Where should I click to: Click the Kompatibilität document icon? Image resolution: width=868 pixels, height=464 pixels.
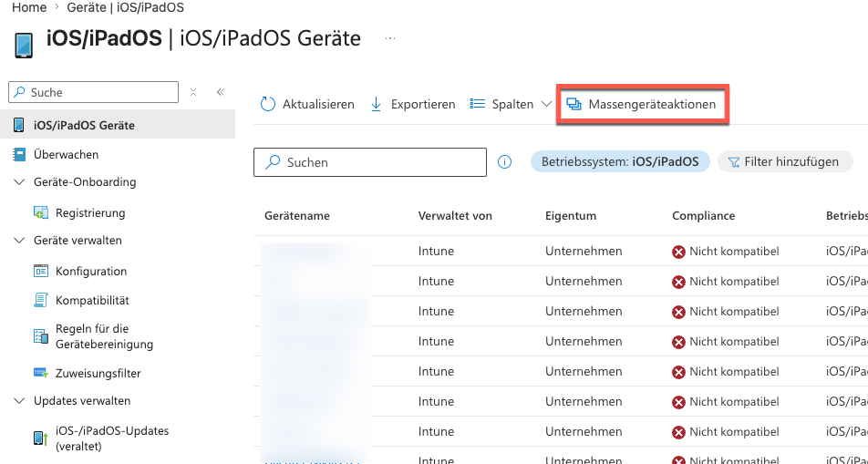[41, 301]
